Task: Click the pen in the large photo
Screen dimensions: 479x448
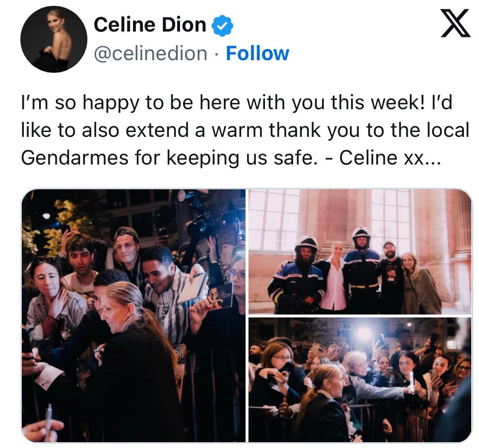Action: [48, 423]
